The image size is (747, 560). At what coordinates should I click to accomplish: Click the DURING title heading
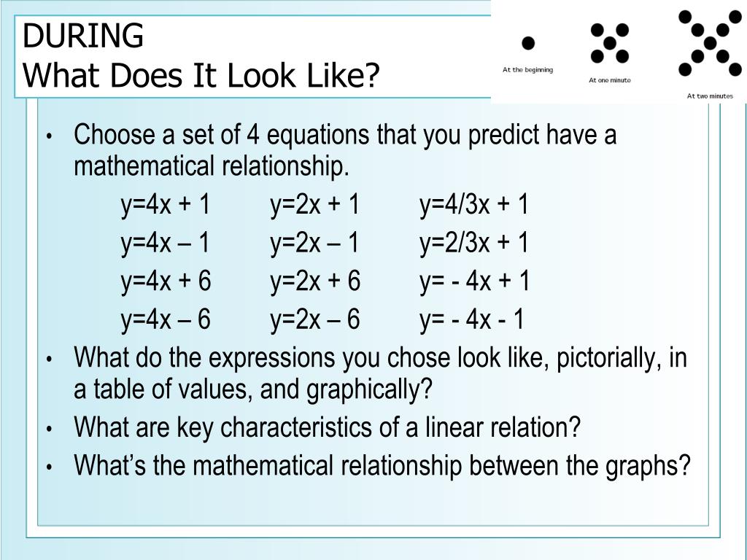coord(83,36)
